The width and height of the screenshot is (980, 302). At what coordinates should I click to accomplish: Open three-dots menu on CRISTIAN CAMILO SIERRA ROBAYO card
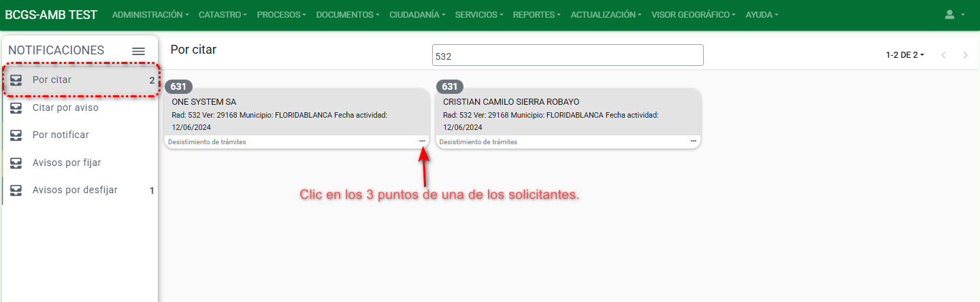(693, 141)
